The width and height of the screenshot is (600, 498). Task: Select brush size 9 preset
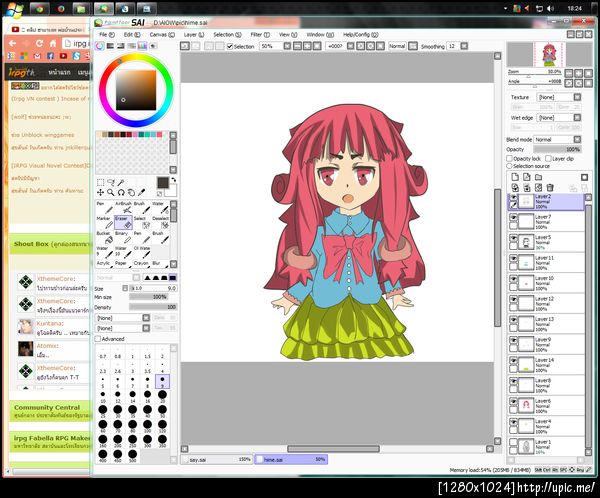(x=162, y=381)
